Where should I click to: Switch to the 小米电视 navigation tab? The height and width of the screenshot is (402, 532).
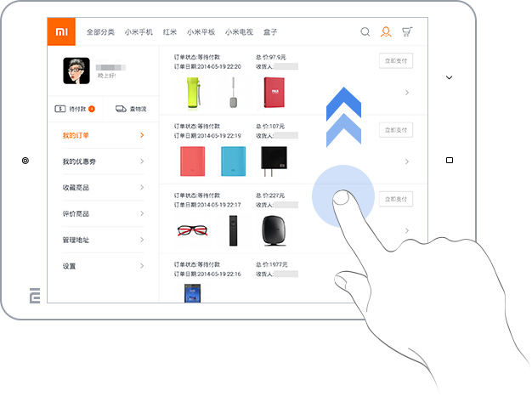pos(239,32)
